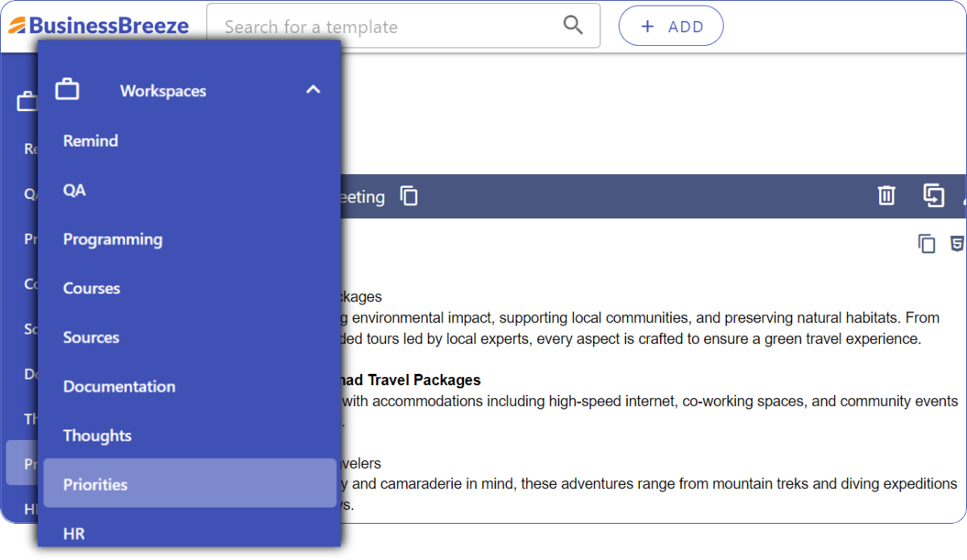
Task: Go to the Programming workspace
Action: 113,239
